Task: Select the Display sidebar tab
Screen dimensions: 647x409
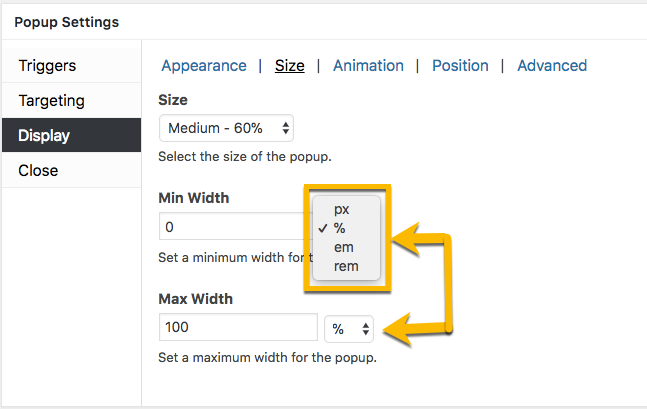Action: (x=44, y=135)
